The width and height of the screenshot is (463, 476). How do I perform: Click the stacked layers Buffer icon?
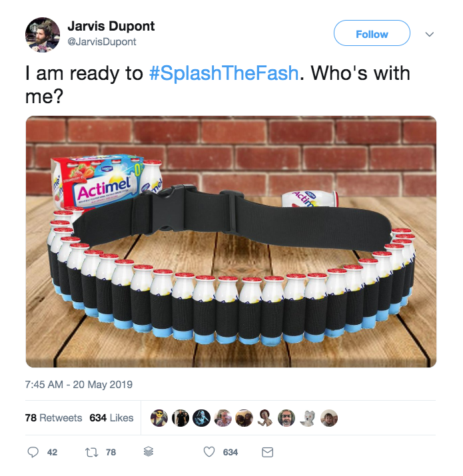(x=149, y=452)
